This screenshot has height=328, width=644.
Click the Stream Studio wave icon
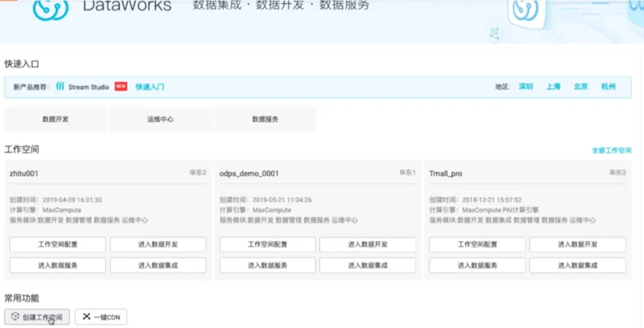tap(60, 86)
